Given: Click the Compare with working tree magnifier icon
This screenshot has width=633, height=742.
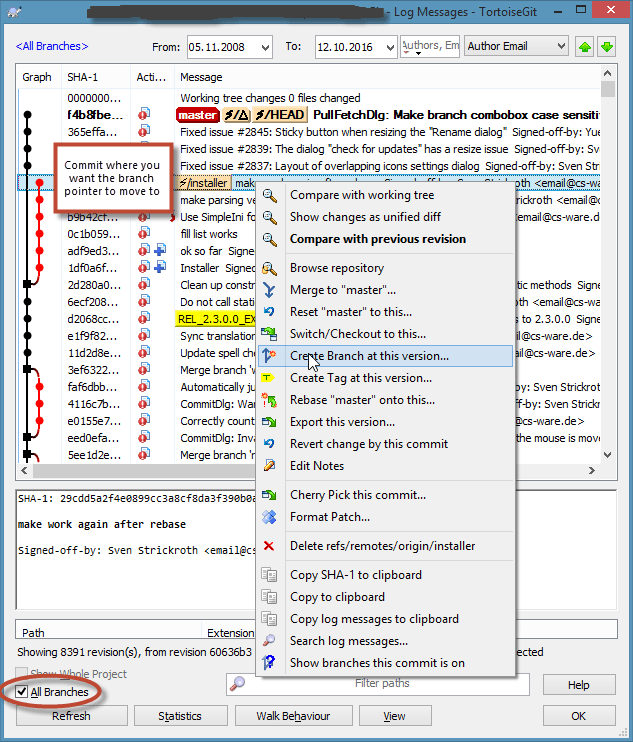Looking at the screenshot, I should click(270, 195).
